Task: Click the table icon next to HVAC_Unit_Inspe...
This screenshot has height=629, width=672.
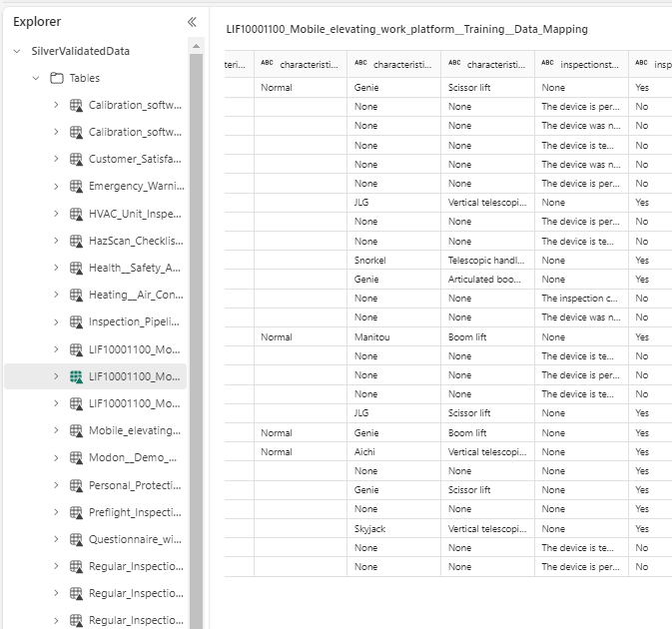Action: click(x=76, y=214)
